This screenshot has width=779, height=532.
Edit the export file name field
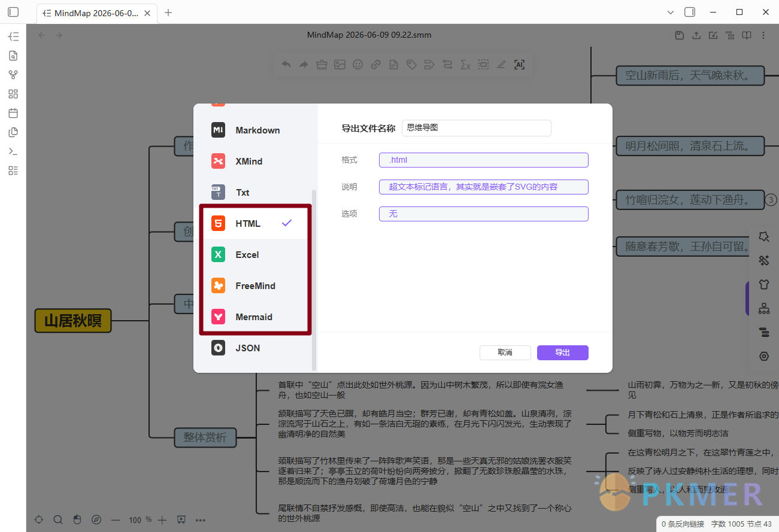click(x=476, y=128)
